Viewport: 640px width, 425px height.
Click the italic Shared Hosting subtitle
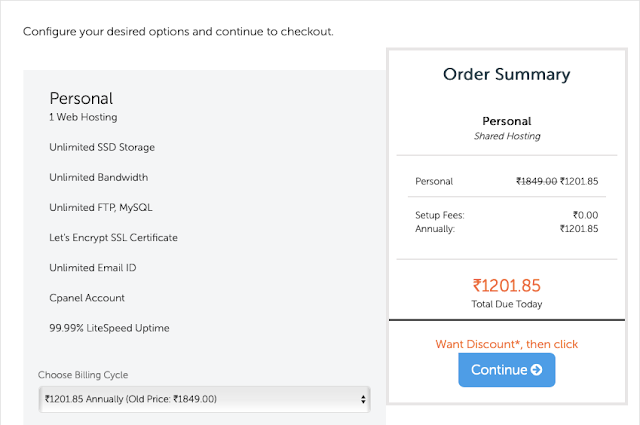coord(506,137)
